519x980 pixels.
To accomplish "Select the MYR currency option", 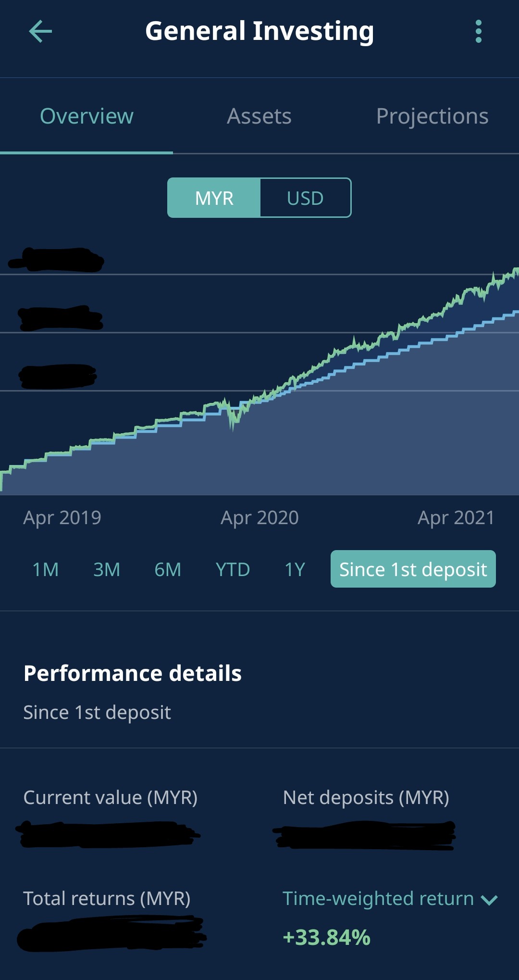I will [214, 198].
